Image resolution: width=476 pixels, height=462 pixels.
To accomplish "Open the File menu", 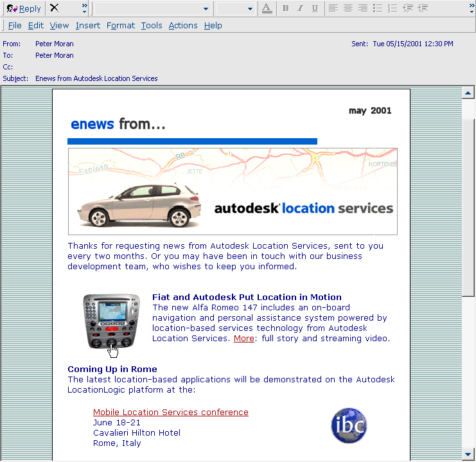I will click(15, 26).
